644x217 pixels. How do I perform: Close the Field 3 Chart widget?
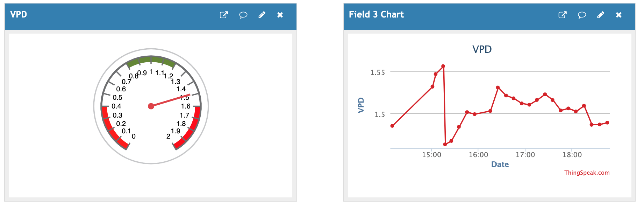[619, 15]
